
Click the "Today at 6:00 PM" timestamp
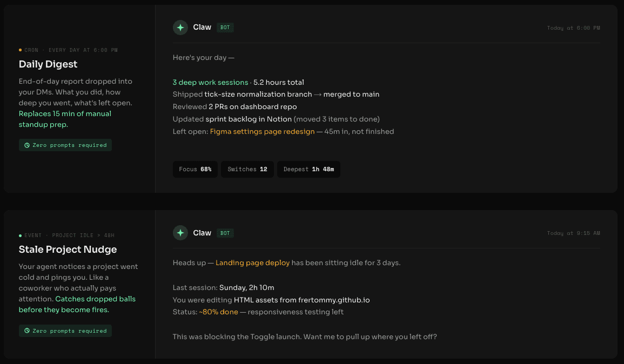pos(573,28)
